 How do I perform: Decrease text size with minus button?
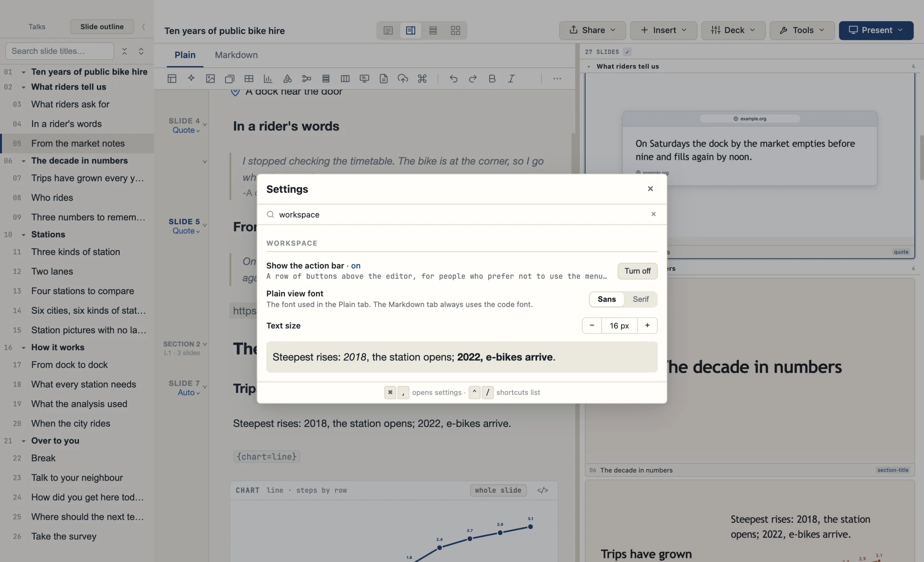pyautogui.click(x=592, y=325)
